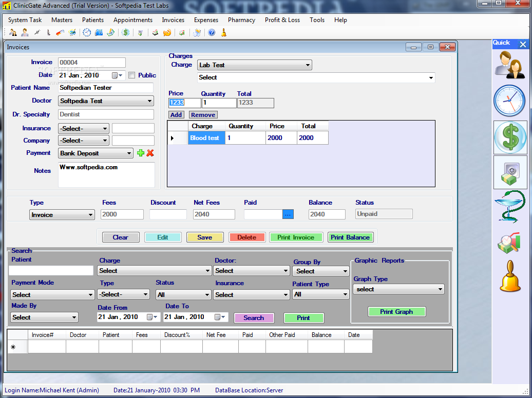The image size is (532, 398).
Task: Open the Pharmacy menu
Action: (241, 20)
